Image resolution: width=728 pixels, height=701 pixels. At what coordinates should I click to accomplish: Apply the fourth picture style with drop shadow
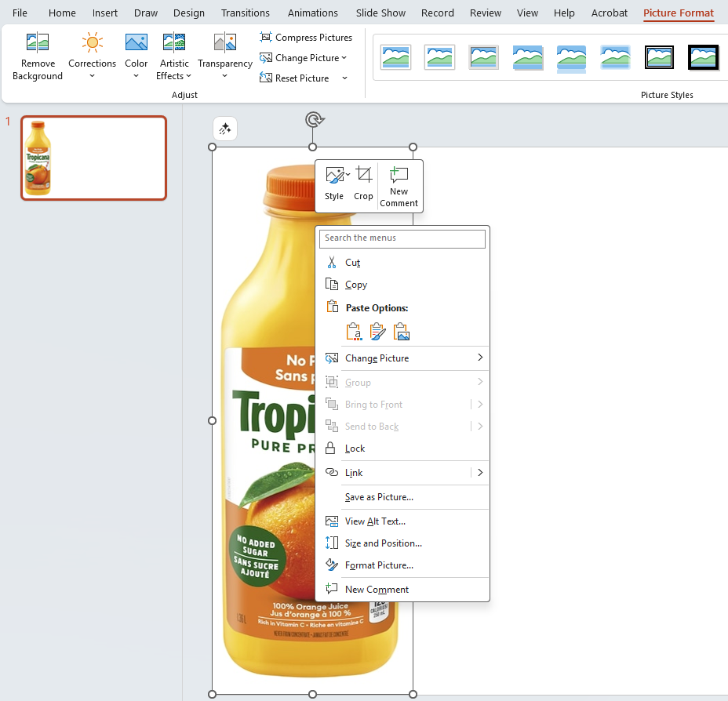527,57
